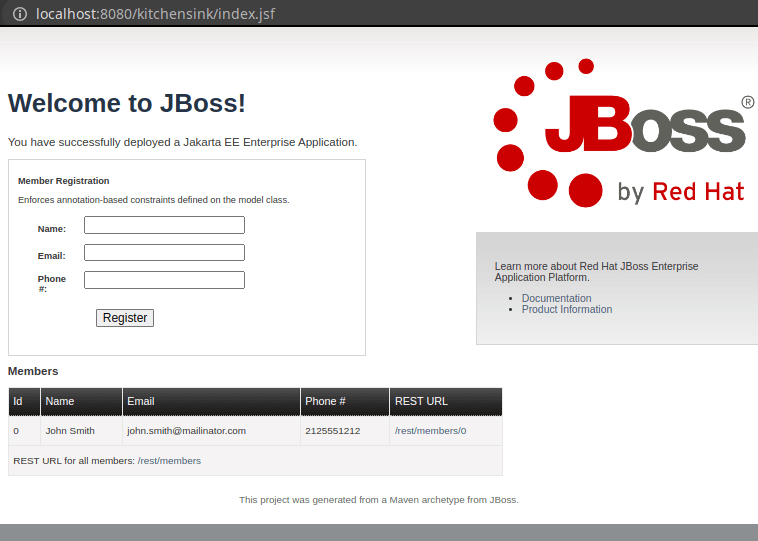
Task: Click the successfully deployed Jakarta EE text
Action: point(182,142)
